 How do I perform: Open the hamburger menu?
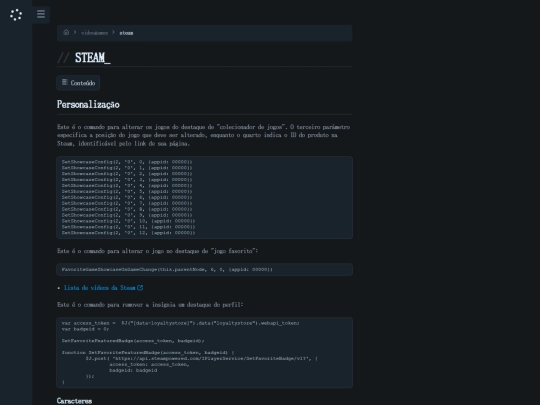[41, 14]
